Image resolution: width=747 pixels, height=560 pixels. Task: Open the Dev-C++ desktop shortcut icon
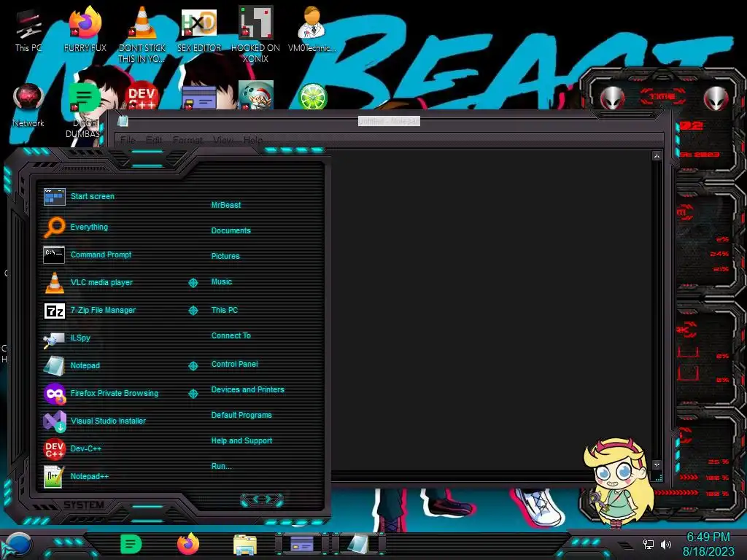[x=142, y=96]
